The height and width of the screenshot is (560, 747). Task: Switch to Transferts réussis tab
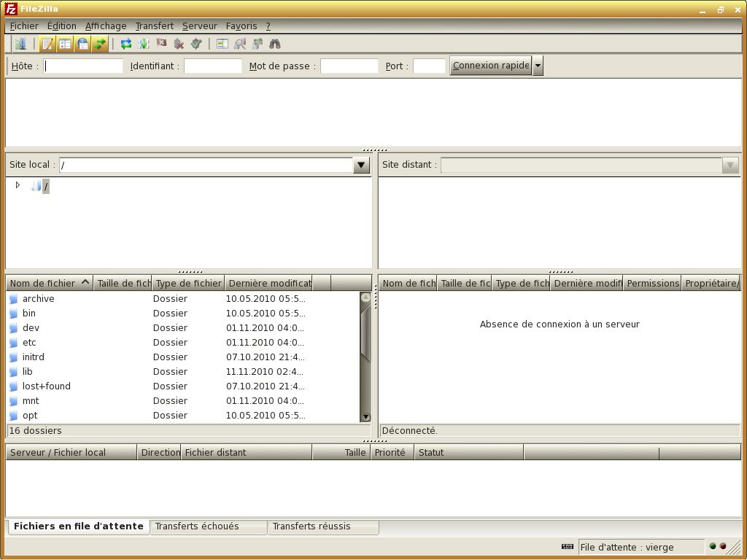pyautogui.click(x=323, y=526)
